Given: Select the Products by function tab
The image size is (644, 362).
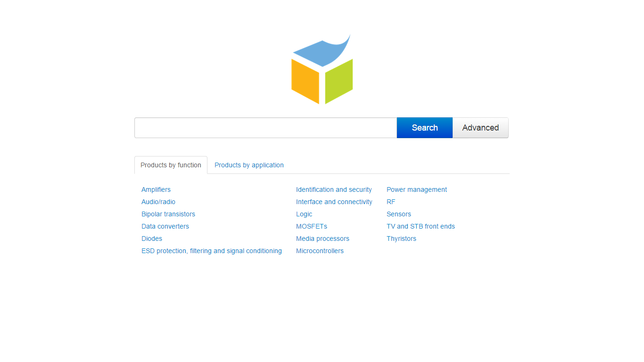Looking at the screenshot, I should point(171,165).
